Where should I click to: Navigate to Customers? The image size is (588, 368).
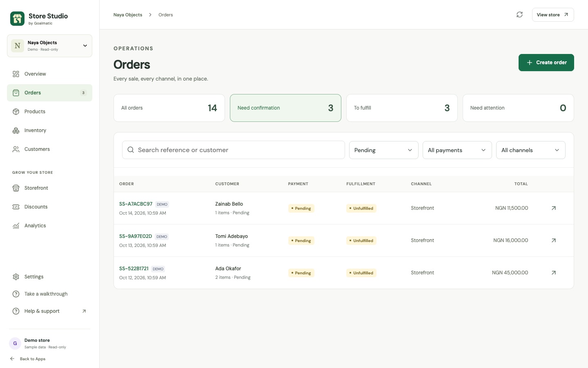click(x=49, y=149)
